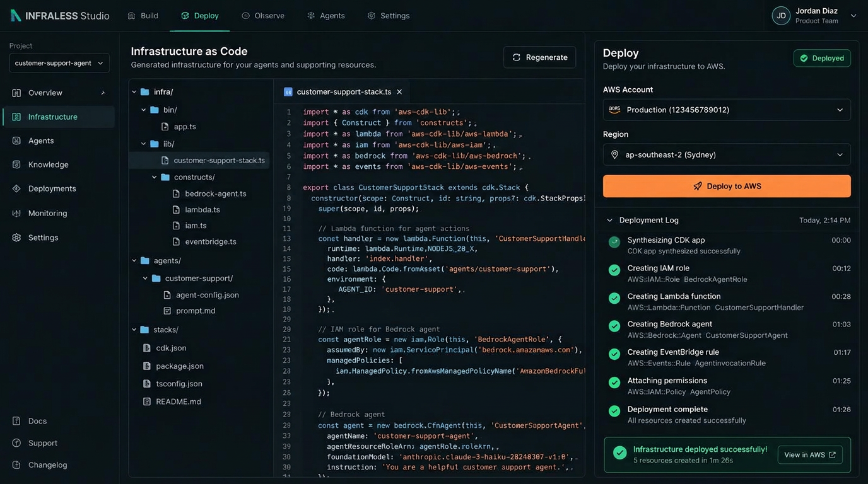The width and height of the screenshot is (868, 484).
Task: Click the Deploy to AWS button
Action: coord(727,187)
